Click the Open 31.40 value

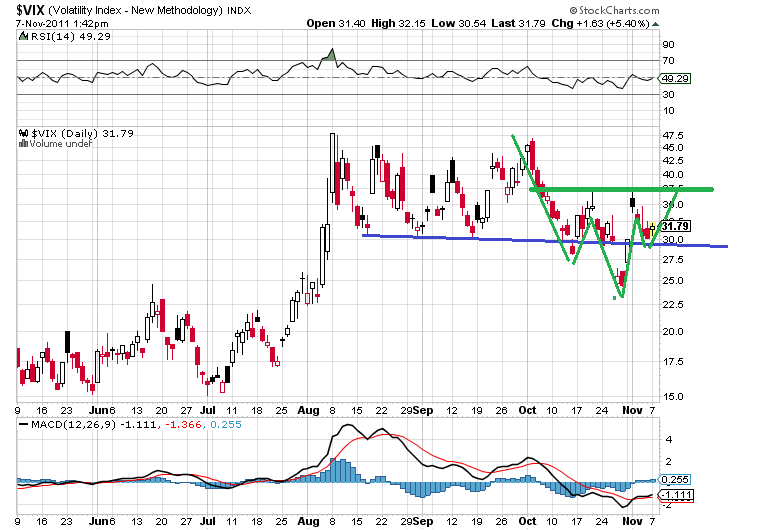pyautogui.click(x=336, y=23)
